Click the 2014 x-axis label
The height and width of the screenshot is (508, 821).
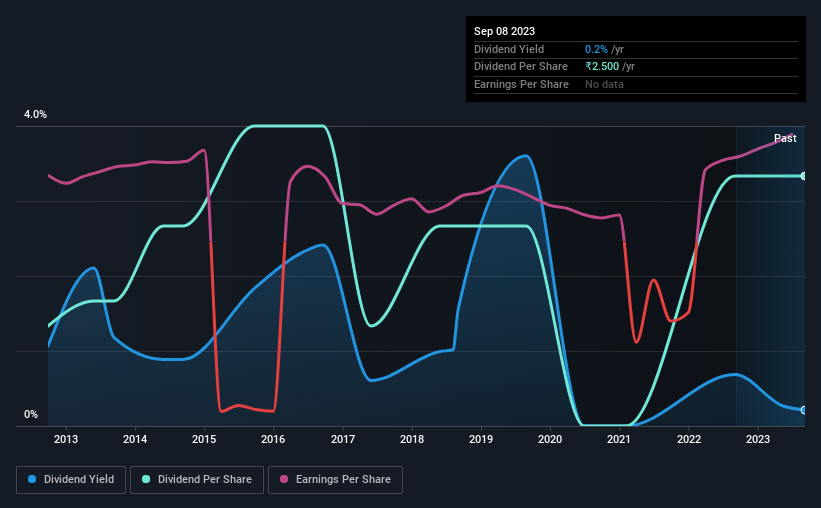[135, 439]
